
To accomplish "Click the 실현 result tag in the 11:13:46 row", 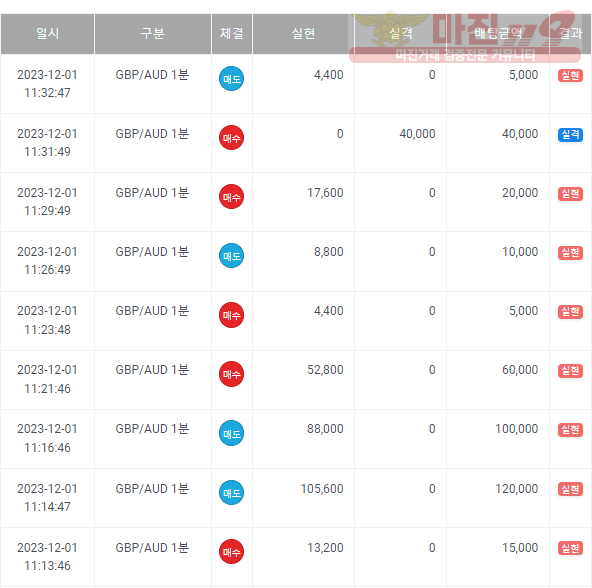I will tap(570, 548).
